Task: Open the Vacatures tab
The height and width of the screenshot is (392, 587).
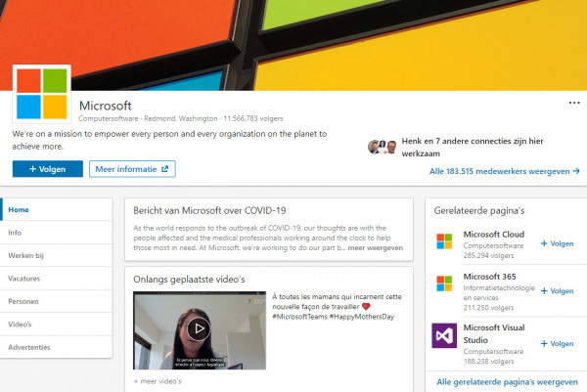Action: [x=56, y=279]
